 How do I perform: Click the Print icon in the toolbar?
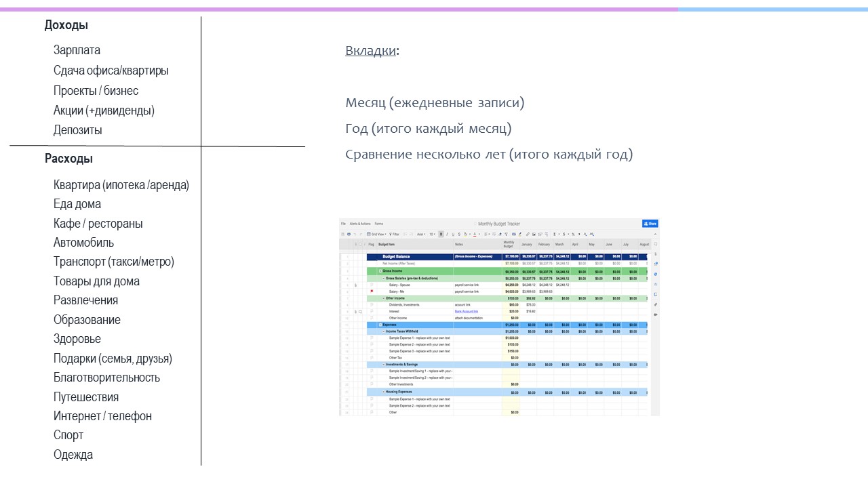(x=348, y=234)
